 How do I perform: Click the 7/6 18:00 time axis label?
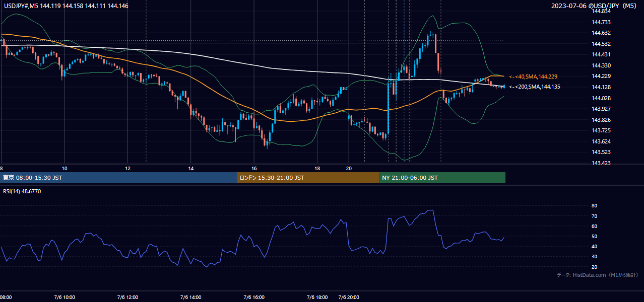317,297
